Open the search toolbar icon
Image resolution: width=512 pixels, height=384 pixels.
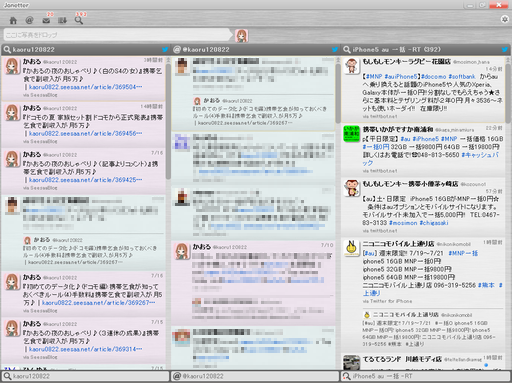pyautogui.click(x=79, y=20)
